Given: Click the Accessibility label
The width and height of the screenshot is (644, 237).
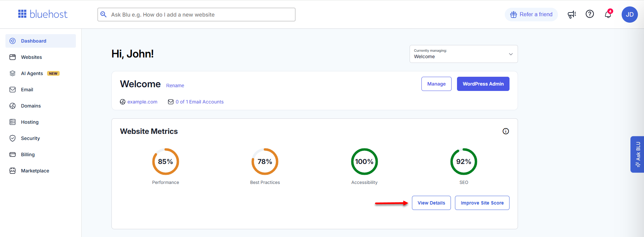Looking at the screenshot, I should [365, 182].
